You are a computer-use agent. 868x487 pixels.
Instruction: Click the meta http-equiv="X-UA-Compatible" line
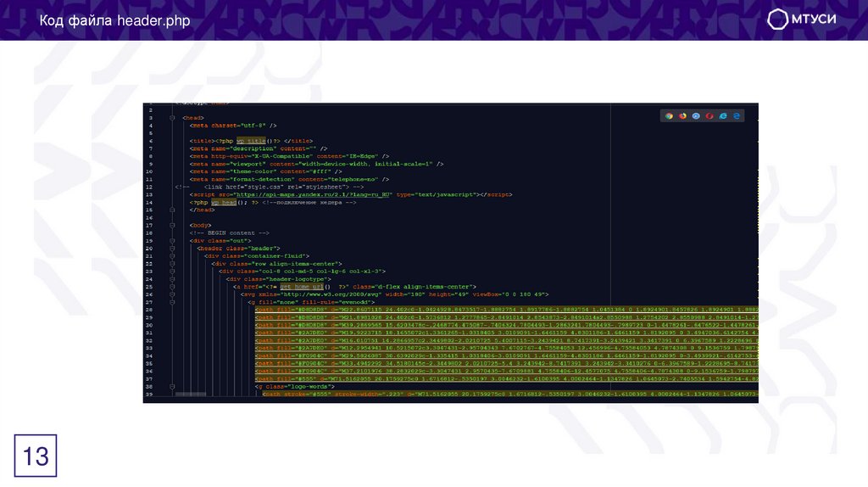pos(289,156)
